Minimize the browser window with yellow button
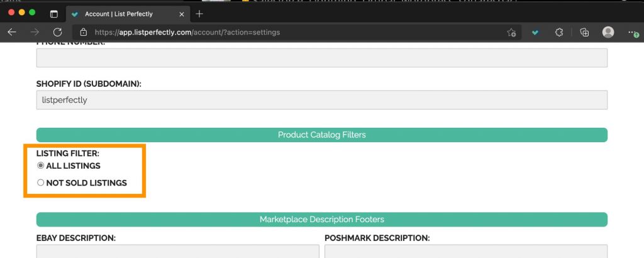The width and height of the screenshot is (644, 258). [x=22, y=13]
